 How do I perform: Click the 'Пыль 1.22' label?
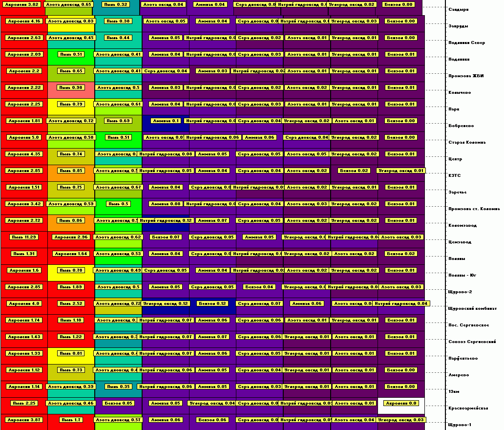pos(71,337)
